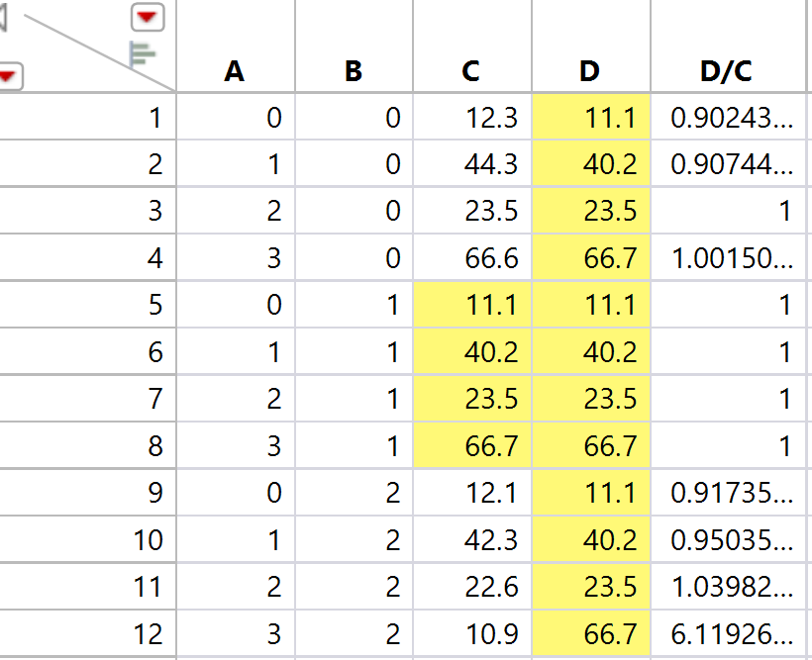Select row number 1

[87, 117]
